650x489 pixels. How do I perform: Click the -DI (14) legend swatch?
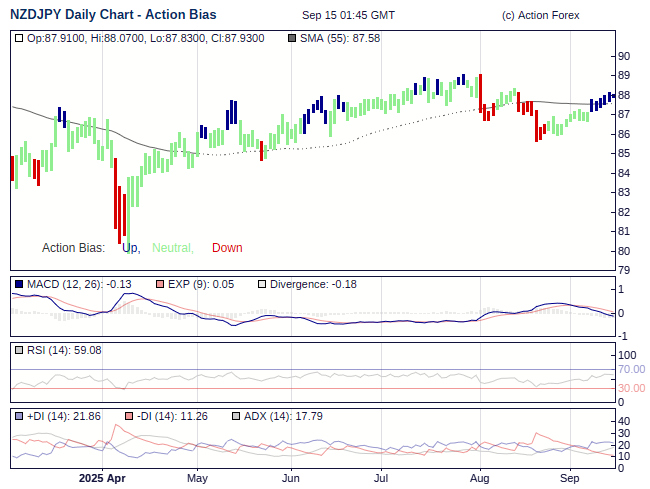click(129, 416)
